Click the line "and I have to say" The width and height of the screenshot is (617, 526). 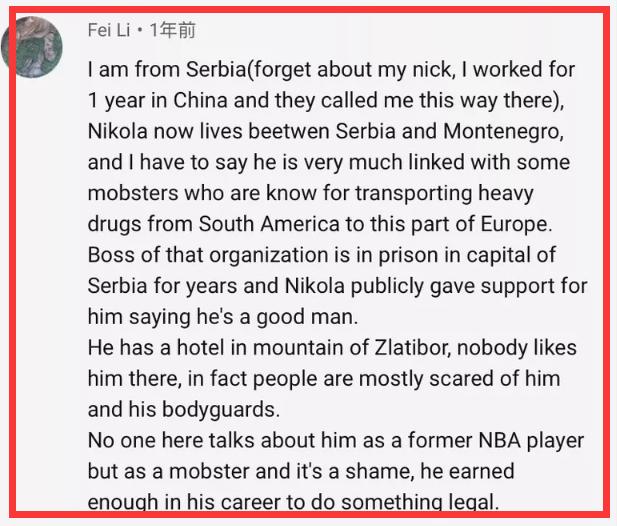tap(328, 162)
